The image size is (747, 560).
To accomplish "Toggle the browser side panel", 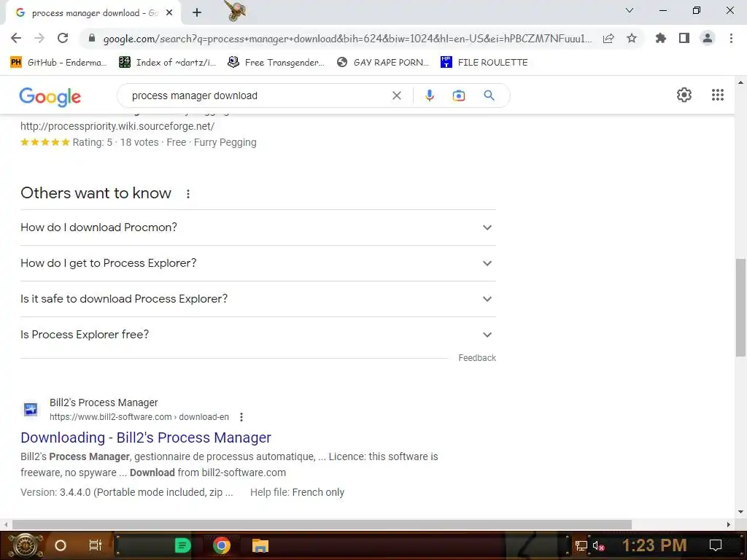I will pyautogui.click(x=684, y=38).
